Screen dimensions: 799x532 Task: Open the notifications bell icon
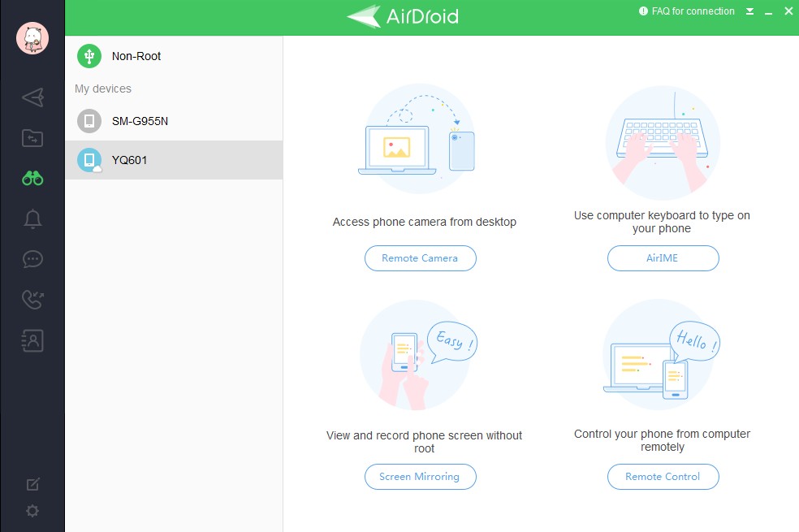32,218
